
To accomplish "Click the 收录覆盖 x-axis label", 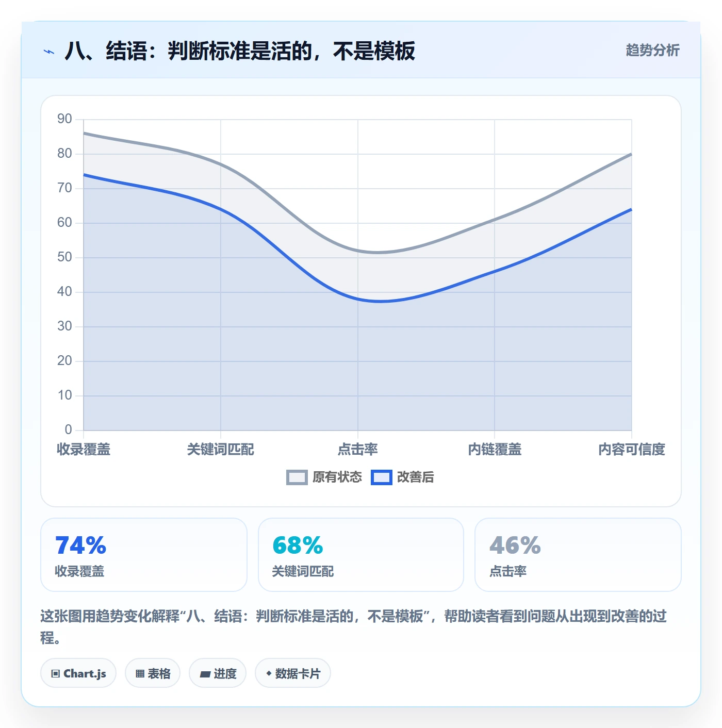I will pyautogui.click(x=84, y=450).
